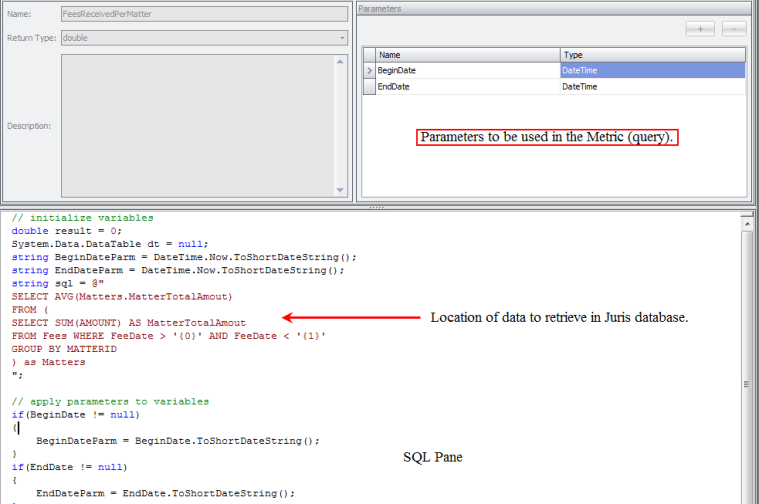Click the horizontal splitter between the panes
Image resolution: width=759 pixels, height=504 pixels.
(x=378, y=206)
